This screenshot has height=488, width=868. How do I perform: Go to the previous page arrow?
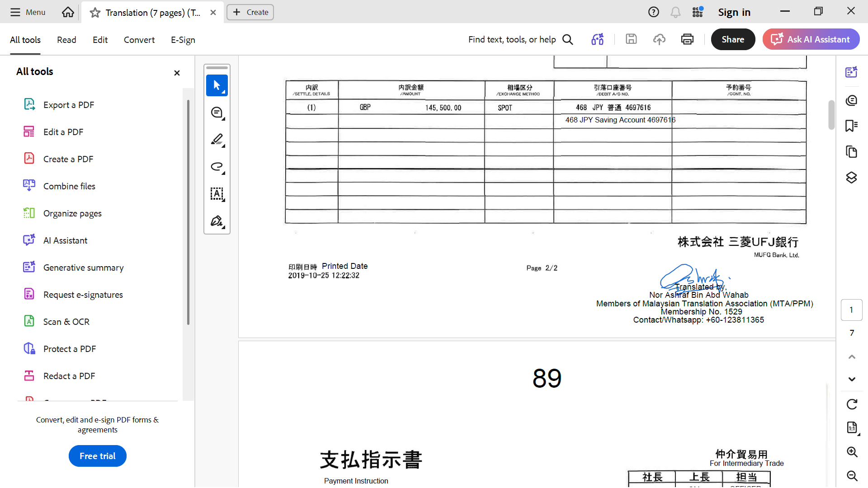(852, 357)
